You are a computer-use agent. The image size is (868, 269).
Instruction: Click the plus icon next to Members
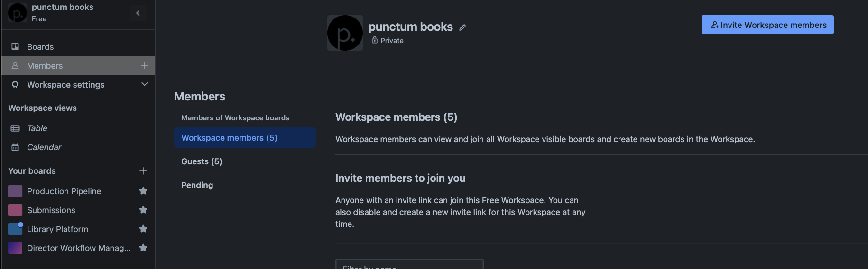coord(145,65)
